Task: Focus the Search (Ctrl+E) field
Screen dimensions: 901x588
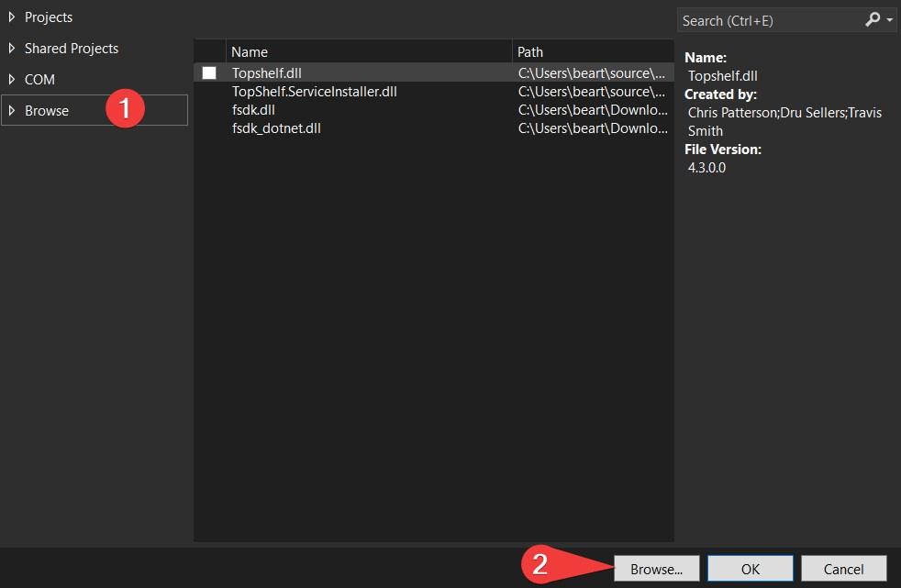Action: [x=770, y=21]
